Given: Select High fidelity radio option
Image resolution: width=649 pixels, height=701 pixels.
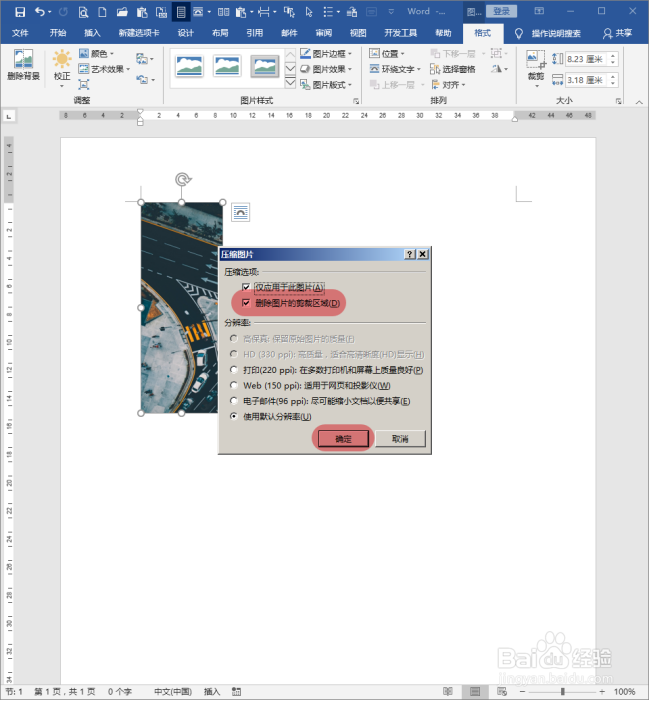Looking at the screenshot, I should click(234, 338).
